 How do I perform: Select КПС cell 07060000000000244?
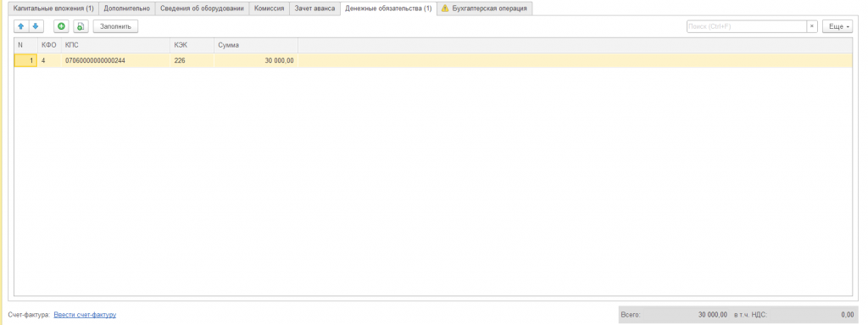pyautogui.click(x=115, y=60)
